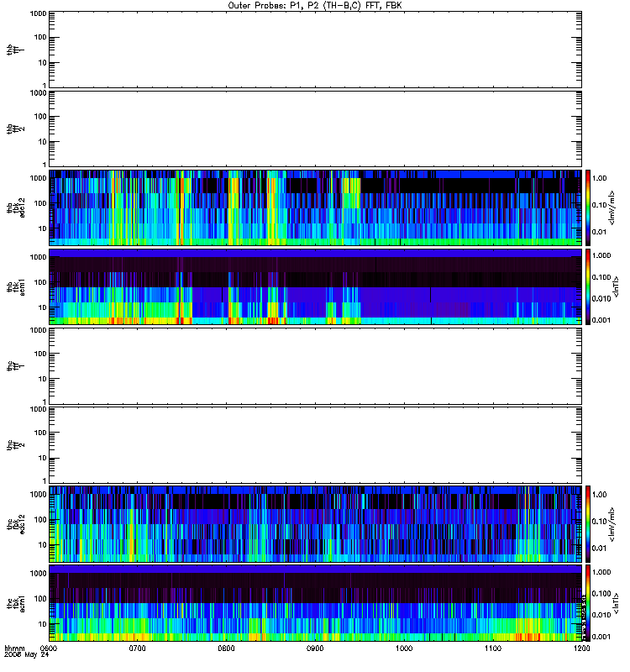Click the 1.00 value on thb edc12 color bar
This screenshot has height=672, width=630.
coord(599,178)
